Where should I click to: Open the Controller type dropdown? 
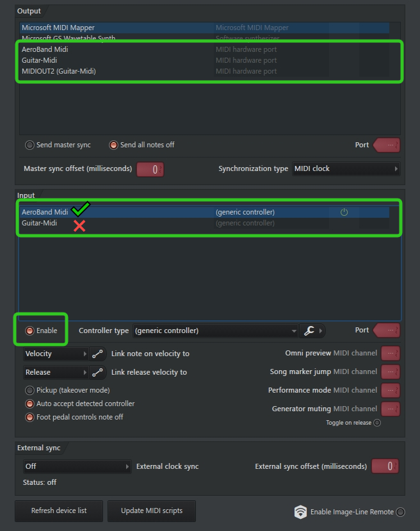click(216, 331)
